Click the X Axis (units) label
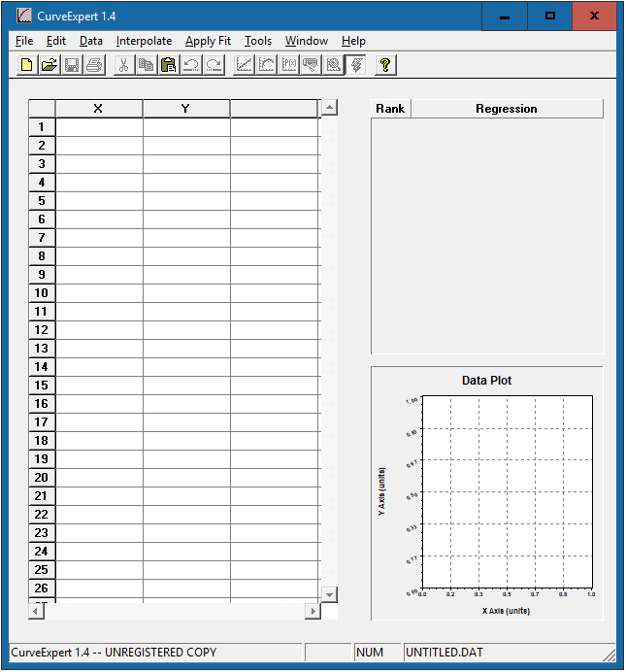 point(506,611)
